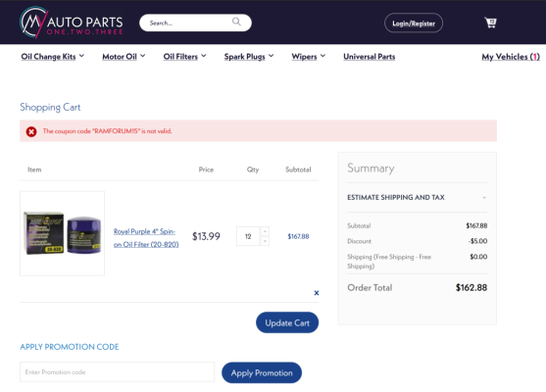Expand Estimate Shipping and Tax section
The height and width of the screenshot is (392, 546).
pyautogui.click(x=417, y=197)
